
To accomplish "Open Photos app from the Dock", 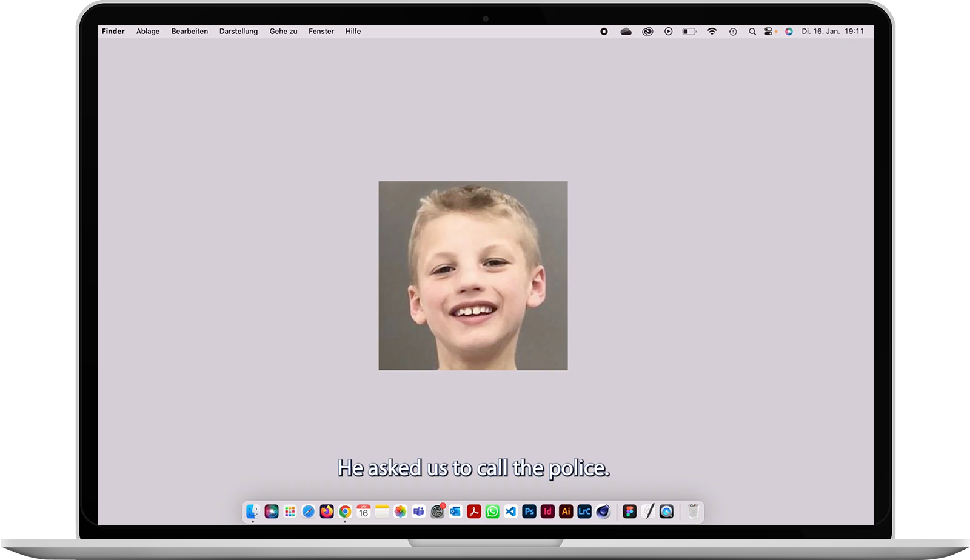I will (x=400, y=512).
